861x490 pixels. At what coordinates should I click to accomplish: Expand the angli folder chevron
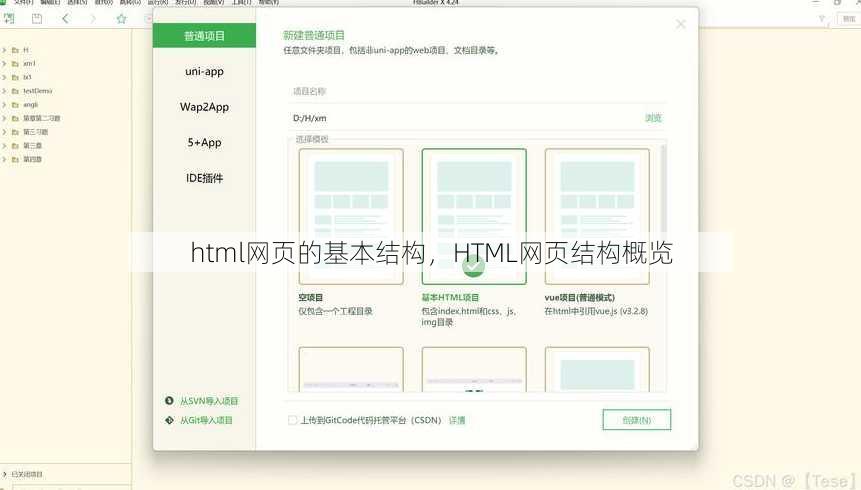tap(4, 104)
